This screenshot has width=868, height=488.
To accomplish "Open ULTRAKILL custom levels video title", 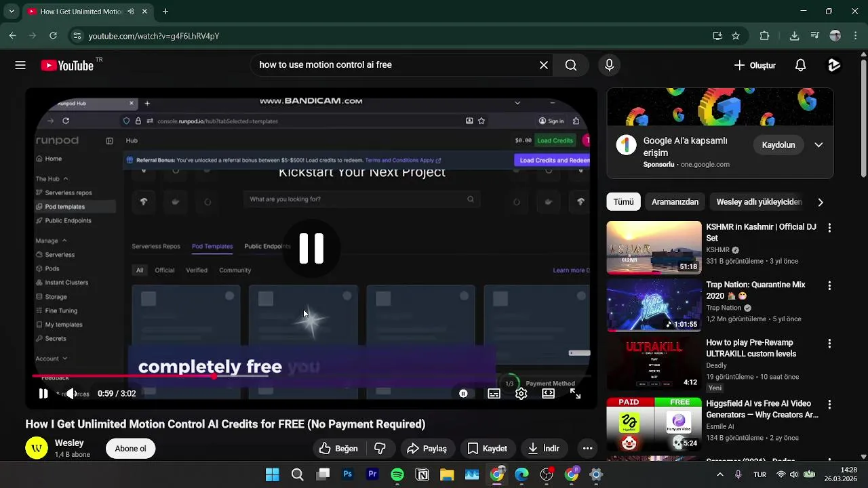I will point(751,348).
